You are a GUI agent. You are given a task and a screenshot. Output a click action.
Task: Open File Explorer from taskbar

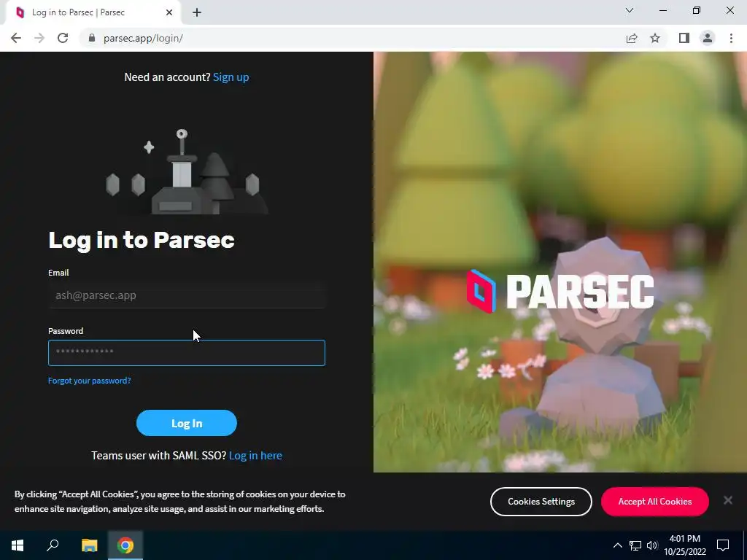(89, 545)
